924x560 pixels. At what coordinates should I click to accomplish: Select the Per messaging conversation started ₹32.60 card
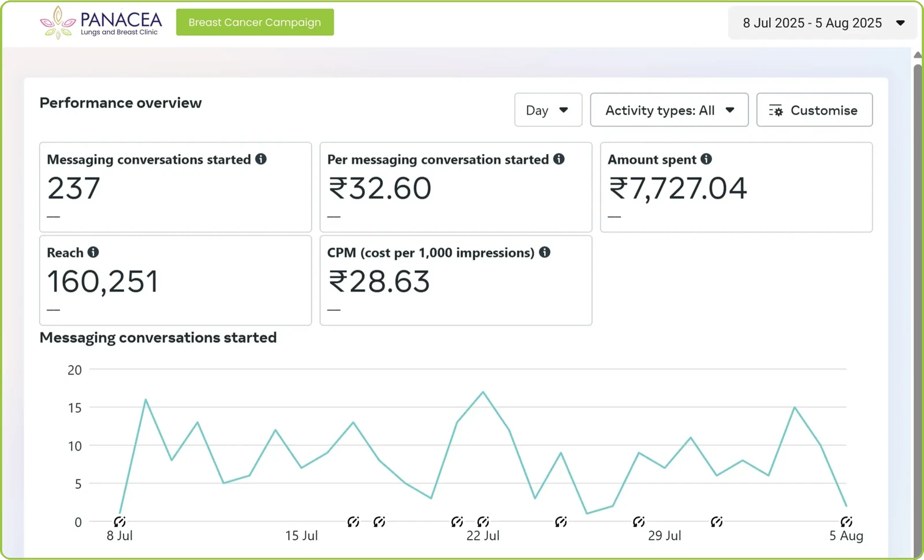[456, 187]
